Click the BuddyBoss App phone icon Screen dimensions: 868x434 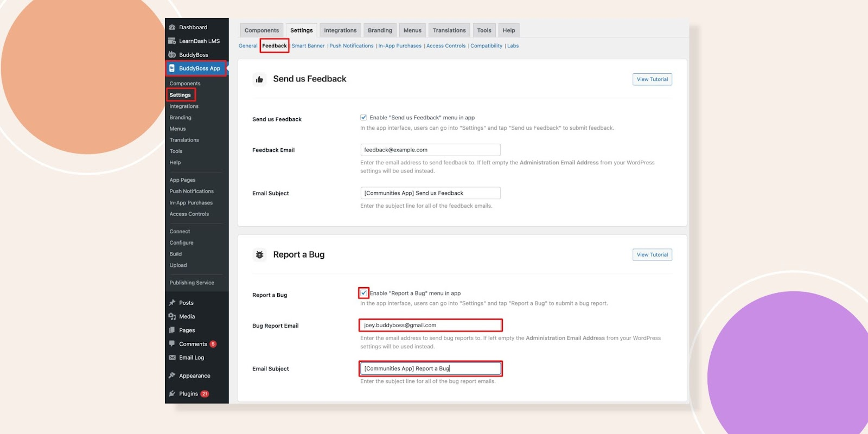[x=172, y=68]
